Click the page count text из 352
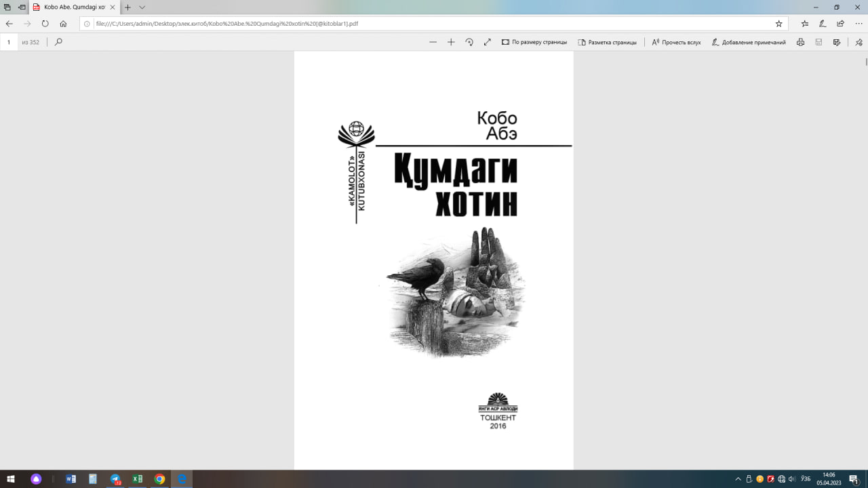The height and width of the screenshot is (488, 868). coord(31,42)
